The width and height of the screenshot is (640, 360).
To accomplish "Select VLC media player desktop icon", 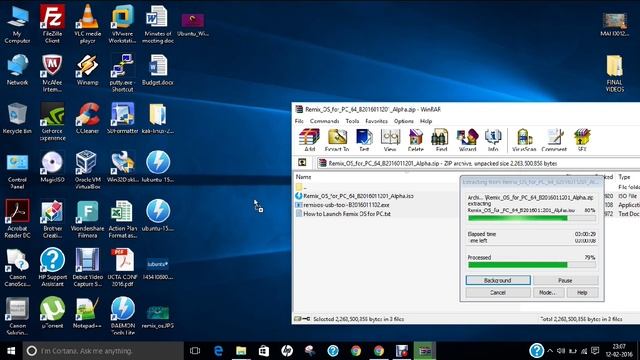I will click(x=87, y=24).
